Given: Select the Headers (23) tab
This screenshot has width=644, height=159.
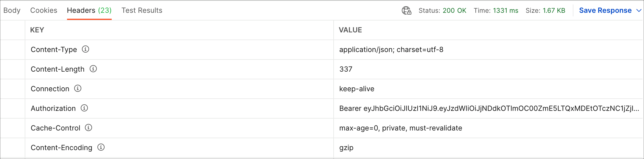Looking at the screenshot, I should [89, 10].
